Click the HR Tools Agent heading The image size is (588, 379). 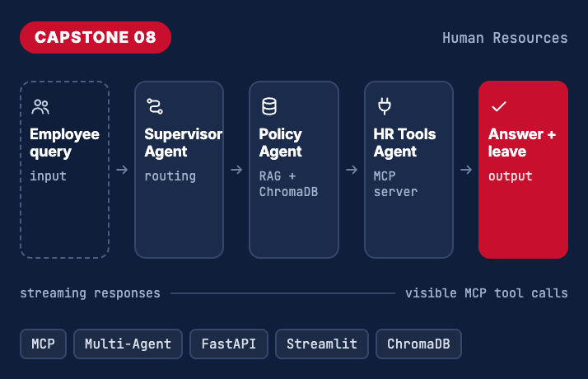tap(404, 143)
